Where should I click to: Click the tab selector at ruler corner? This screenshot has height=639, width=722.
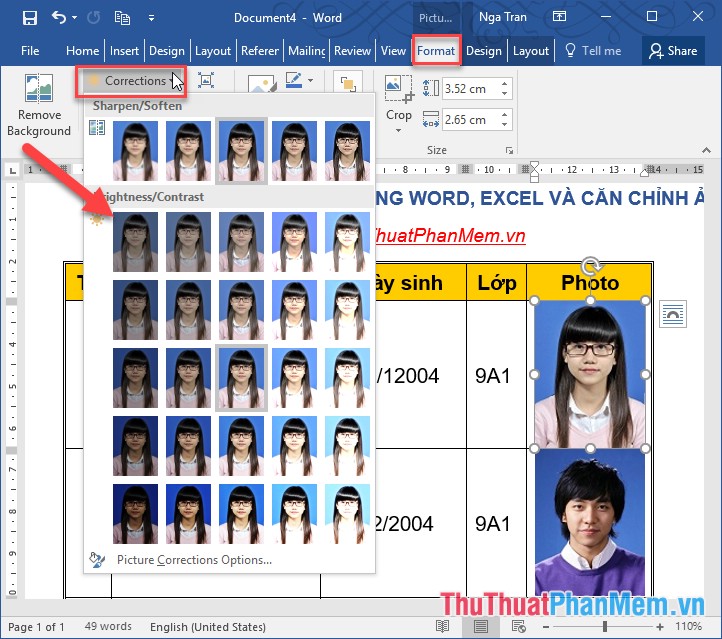tap(12, 170)
